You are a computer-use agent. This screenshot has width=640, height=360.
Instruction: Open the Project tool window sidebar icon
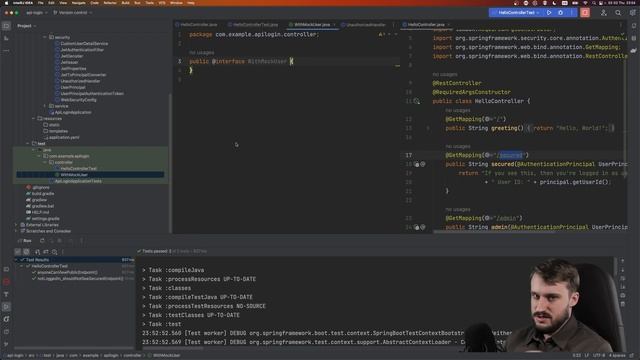click(x=6, y=26)
